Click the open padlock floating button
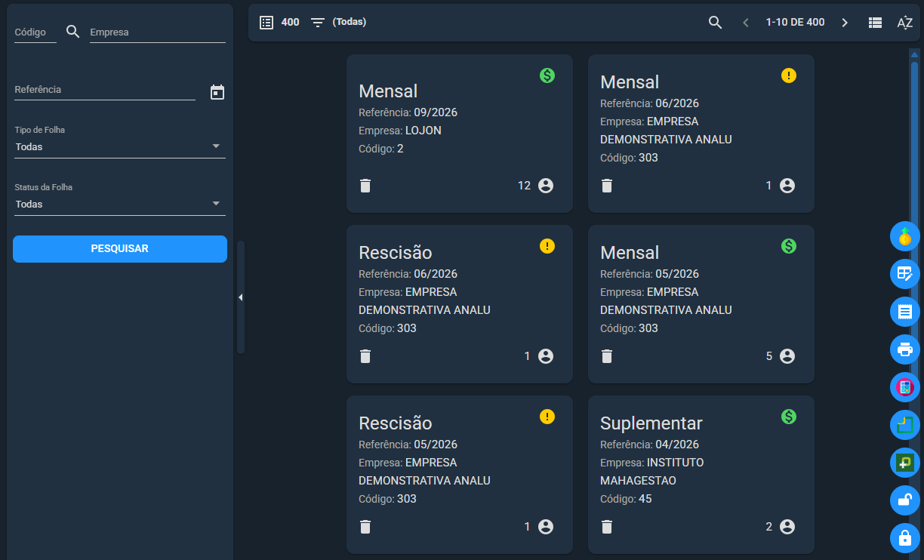This screenshot has width=924, height=560. [905, 500]
